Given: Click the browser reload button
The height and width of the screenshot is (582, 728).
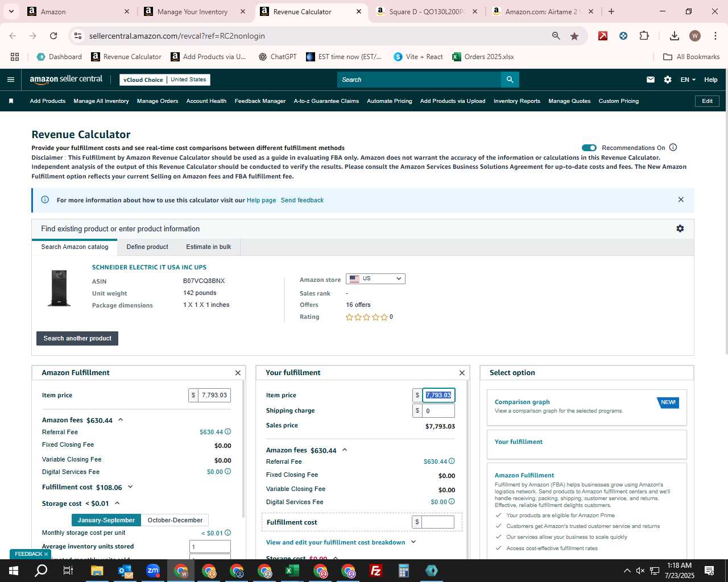Looking at the screenshot, I should [53, 36].
